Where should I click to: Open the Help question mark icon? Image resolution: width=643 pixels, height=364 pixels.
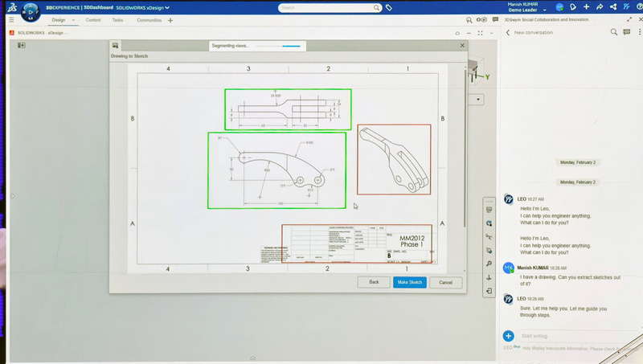639,6
